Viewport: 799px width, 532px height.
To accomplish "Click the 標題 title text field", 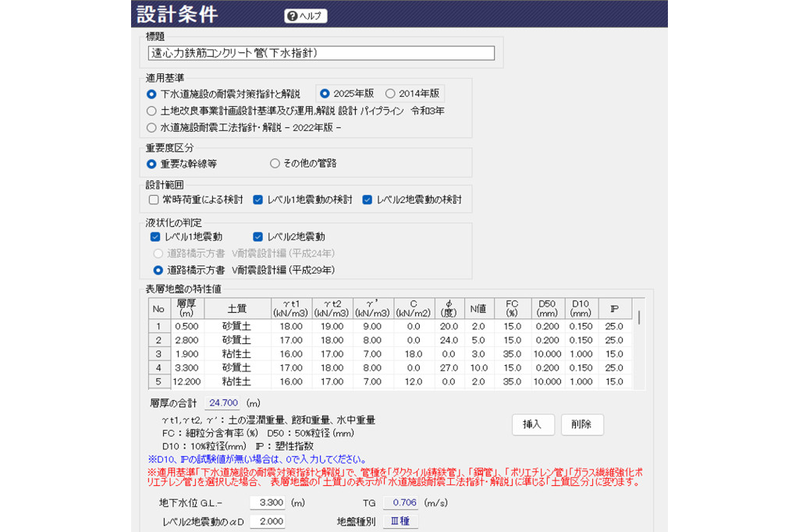I will click(x=321, y=53).
